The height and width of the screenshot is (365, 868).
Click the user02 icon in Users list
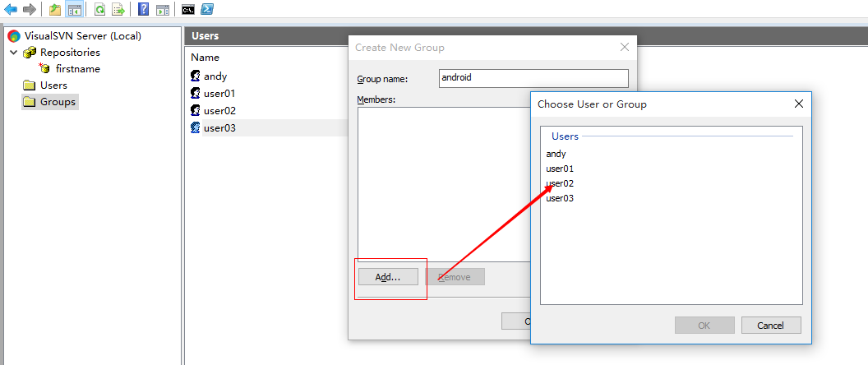pyautogui.click(x=196, y=110)
